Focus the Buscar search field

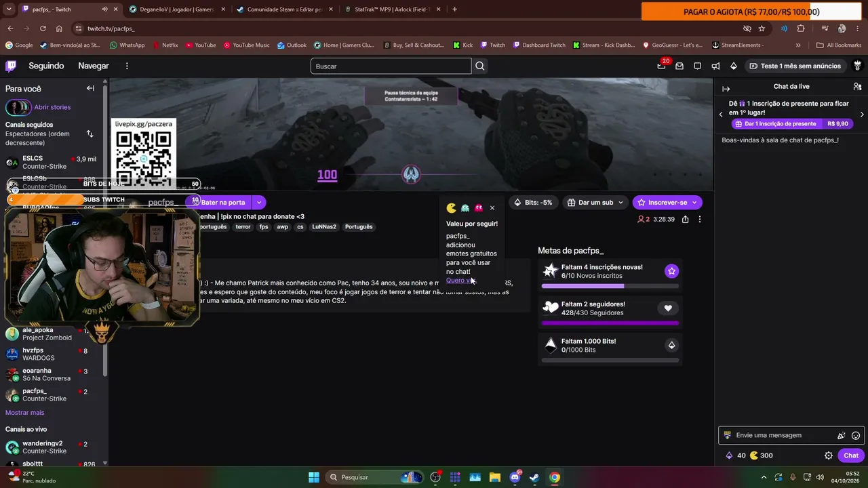[x=391, y=66]
